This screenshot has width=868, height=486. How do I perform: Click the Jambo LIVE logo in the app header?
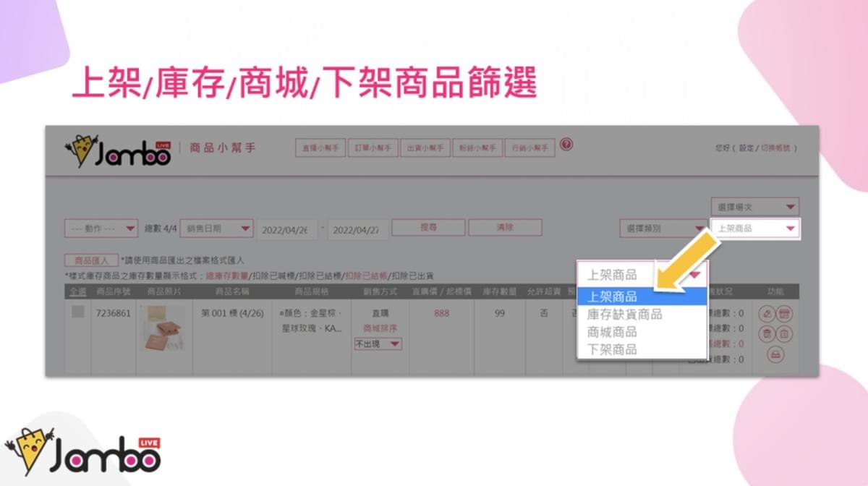click(x=118, y=150)
